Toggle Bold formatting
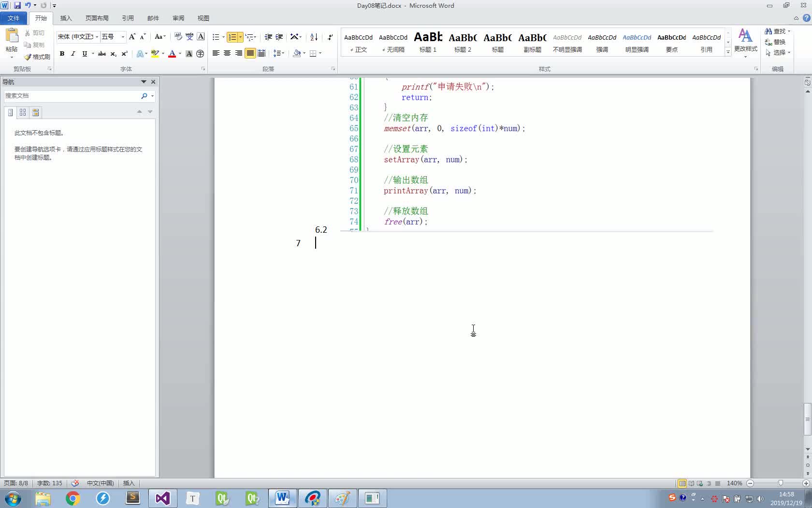 [x=62, y=54]
